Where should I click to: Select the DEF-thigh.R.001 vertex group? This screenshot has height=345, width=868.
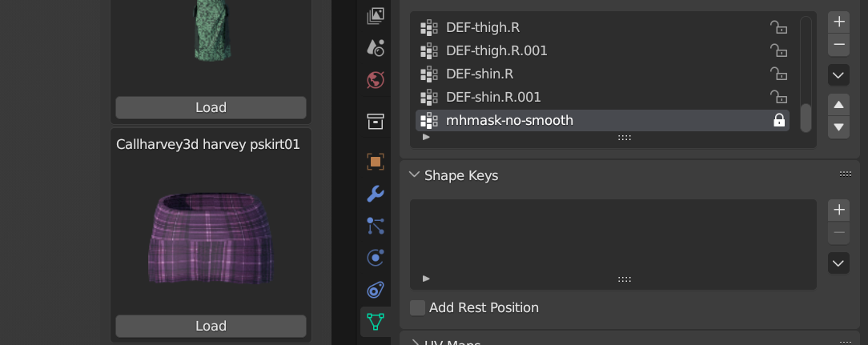(496, 51)
